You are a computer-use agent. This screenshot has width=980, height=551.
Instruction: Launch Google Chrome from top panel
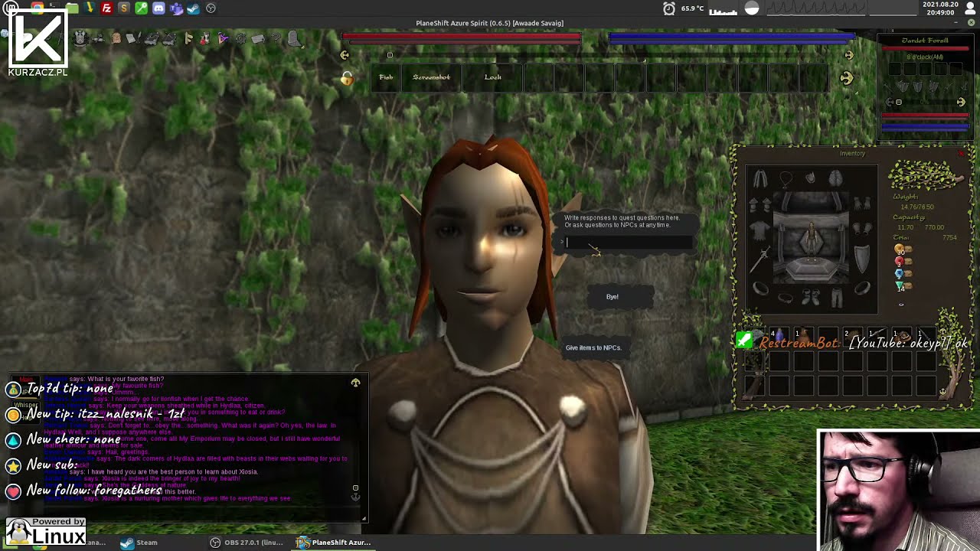point(37,8)
